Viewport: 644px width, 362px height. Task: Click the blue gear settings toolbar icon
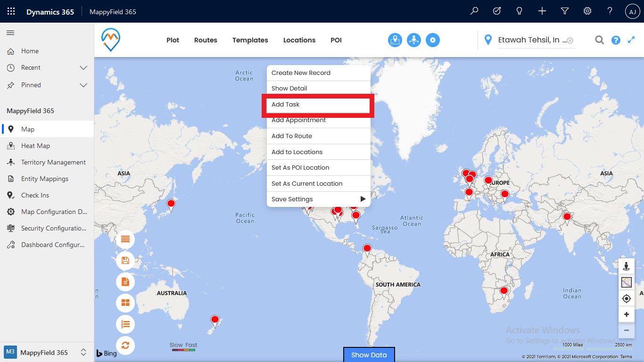pos(433,40)
